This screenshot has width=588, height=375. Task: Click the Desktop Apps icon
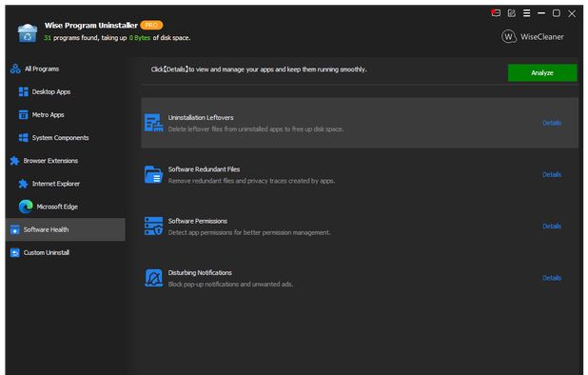coord(23,92)
